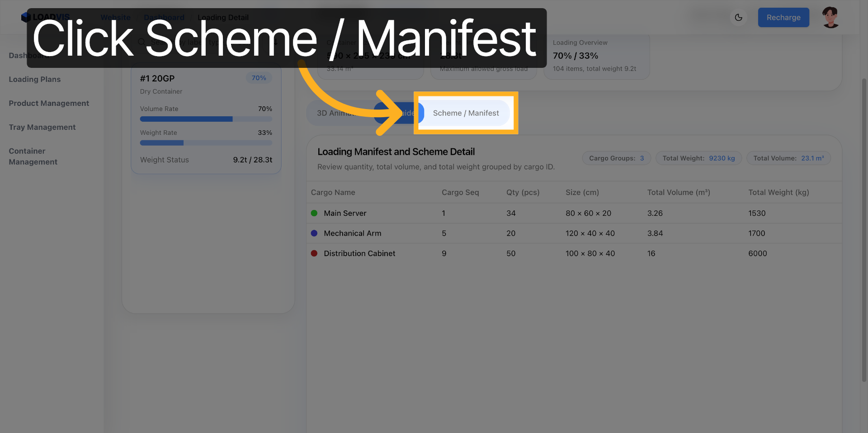Click the Total Volume 23.1 m³ badge
Viewport: 868px width, 433px height.
(x=788, y=158)
